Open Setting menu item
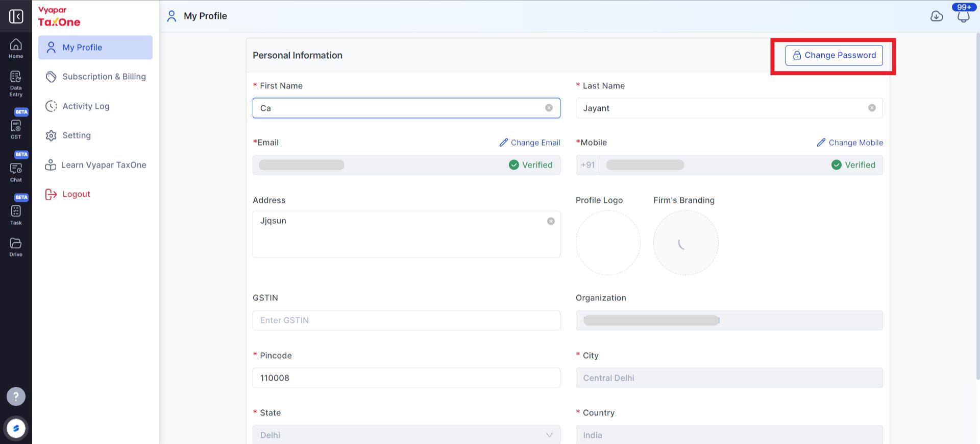980x444 pixels. [x=95, y=135]
